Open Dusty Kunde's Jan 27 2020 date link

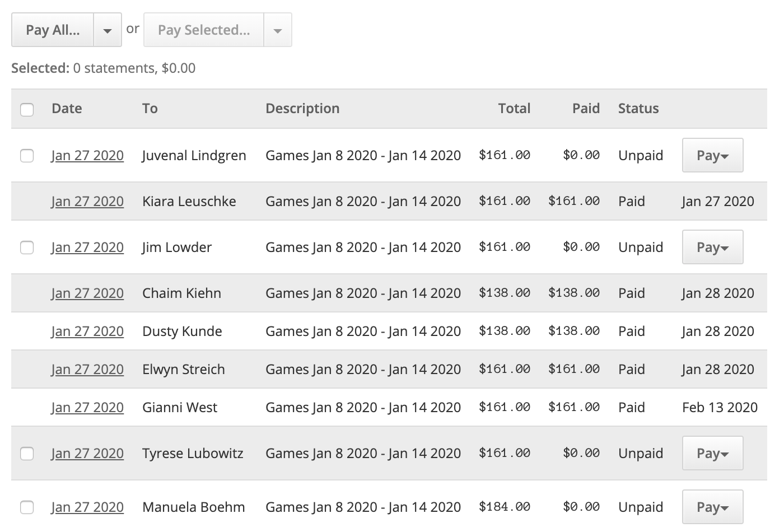pyautogui.click(x=87, y=331)
